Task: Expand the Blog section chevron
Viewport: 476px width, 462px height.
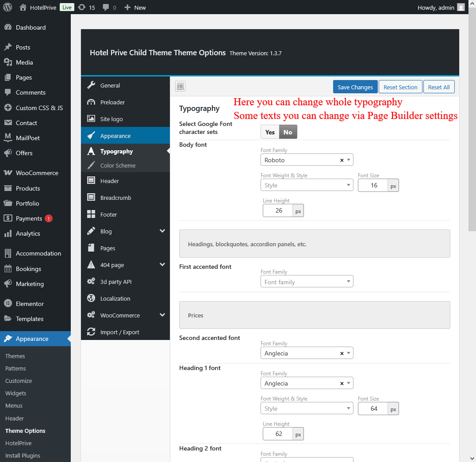Action: pos(162,231)
